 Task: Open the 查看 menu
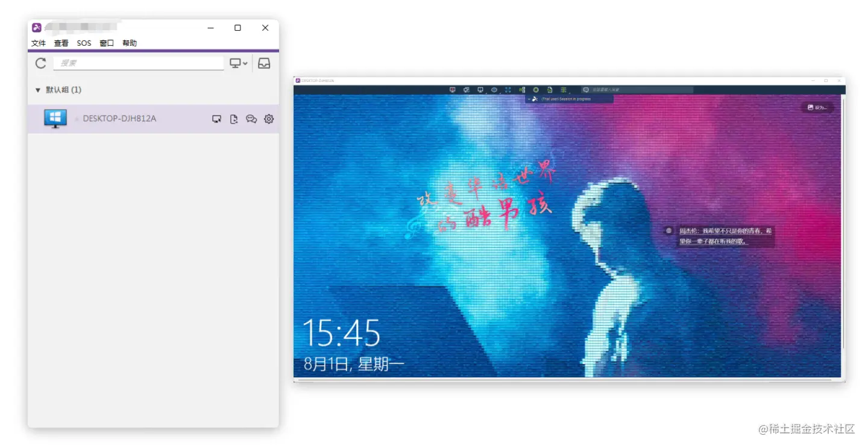tap(61, 43)
